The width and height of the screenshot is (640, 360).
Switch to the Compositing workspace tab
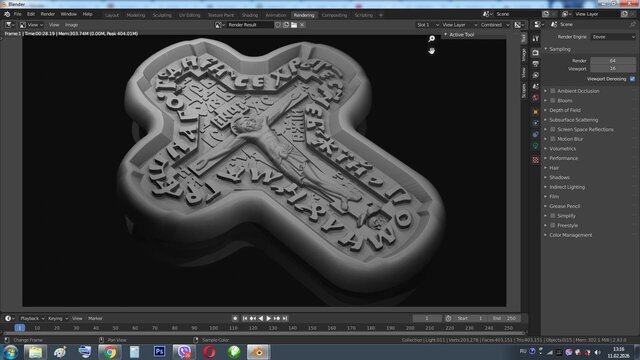point(334,15)
